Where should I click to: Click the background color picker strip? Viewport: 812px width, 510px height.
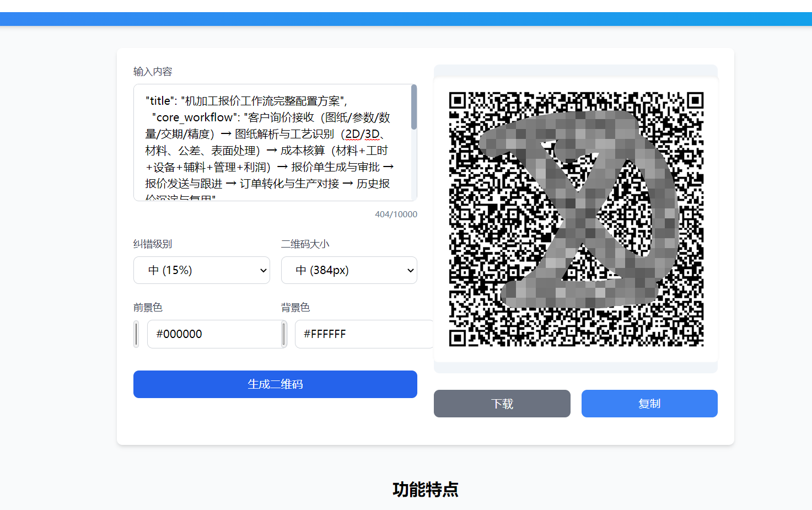coord(283,334)
